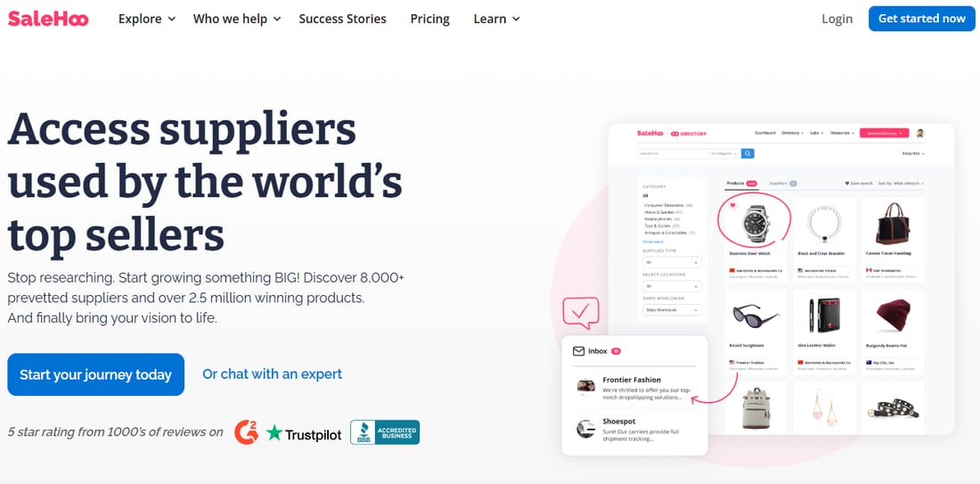Click the Login link
Image resolution: width=980 pixels, height=484 pixels.
(x=837, y=19)
